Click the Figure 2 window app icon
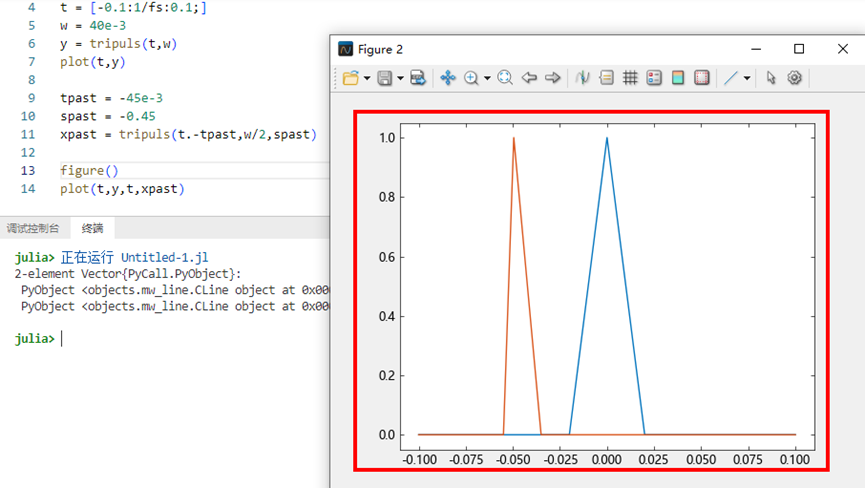 345,49
